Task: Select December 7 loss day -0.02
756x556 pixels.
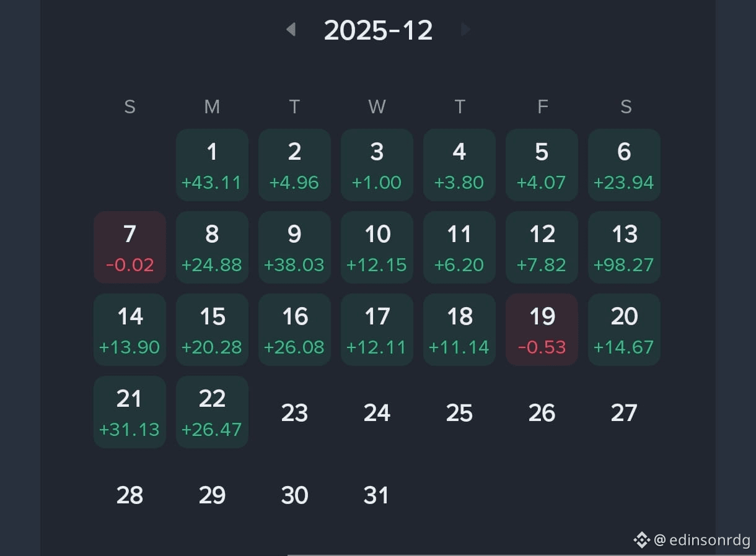Action: [x=130, y=247]
